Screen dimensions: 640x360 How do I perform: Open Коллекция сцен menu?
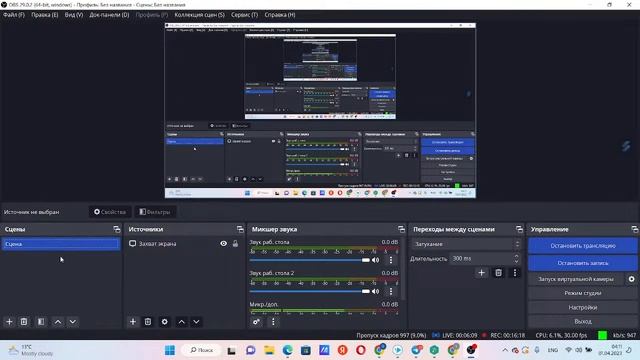coord(200,15)
